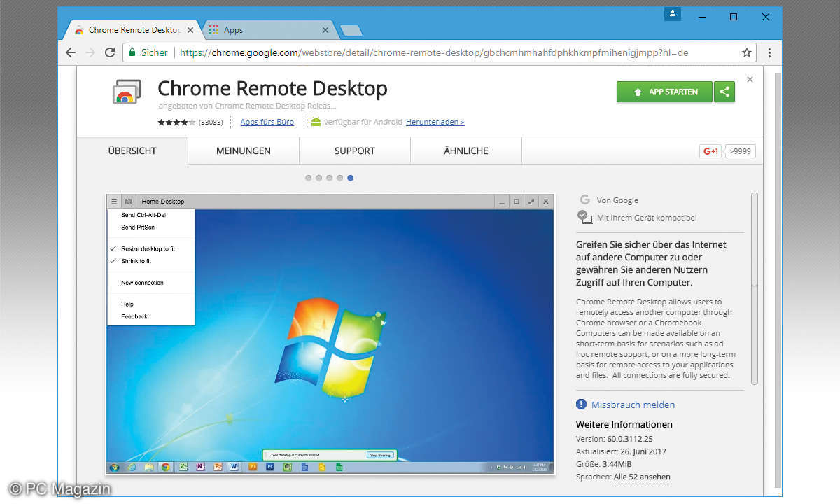Click the Missbrauch melden link
840x504 pixels.
633,405
